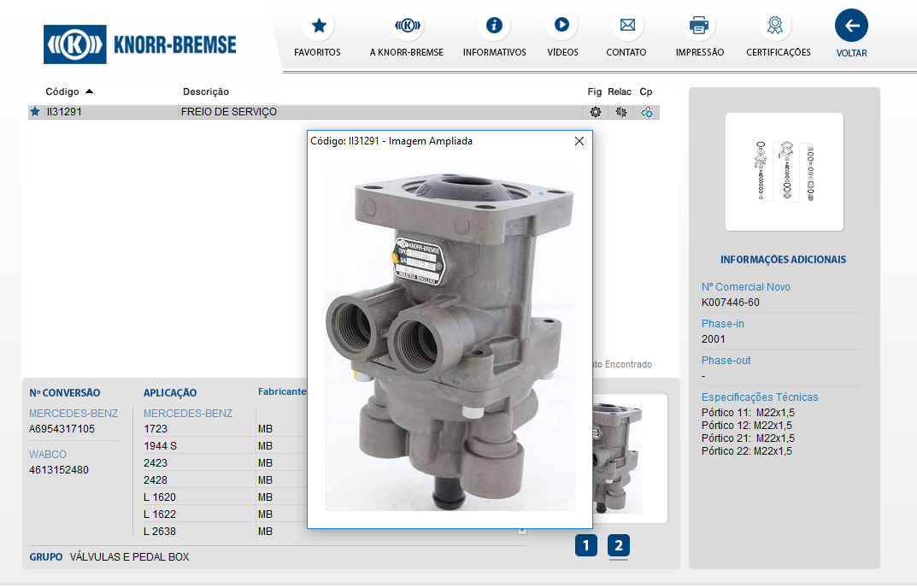
Task: Open the Informativos info icon
Action: point(494,26)
